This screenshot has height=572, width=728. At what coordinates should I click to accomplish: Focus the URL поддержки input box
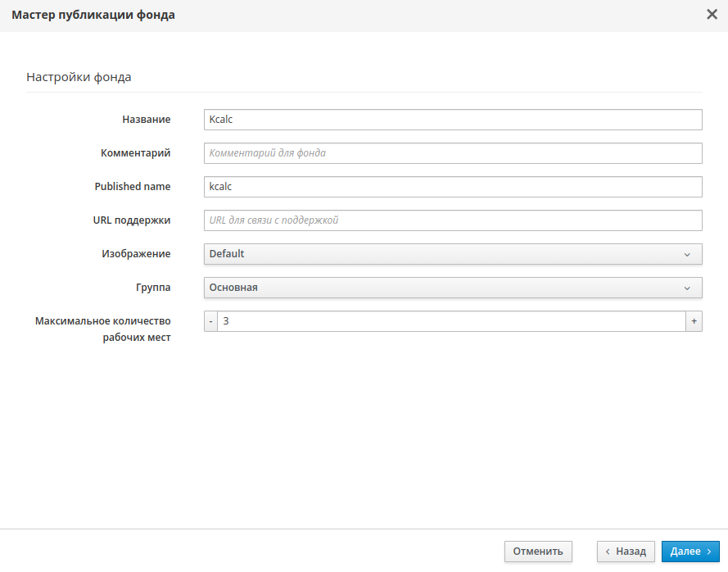pyautogui.click(x=452, y=220)
